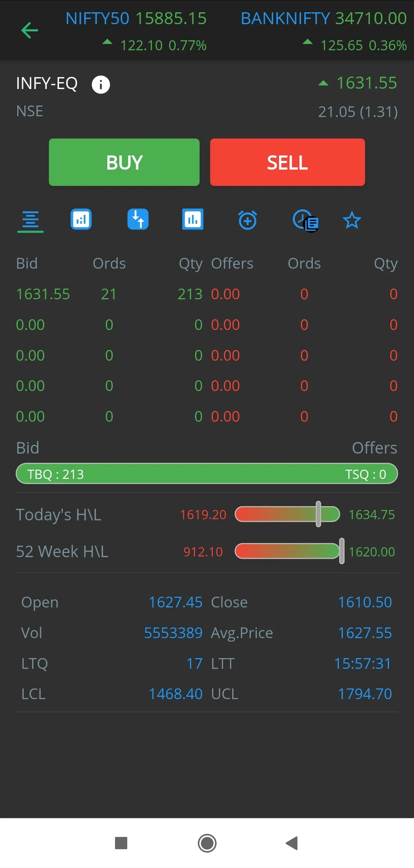Tap the UCL value 1794.70

365,694
